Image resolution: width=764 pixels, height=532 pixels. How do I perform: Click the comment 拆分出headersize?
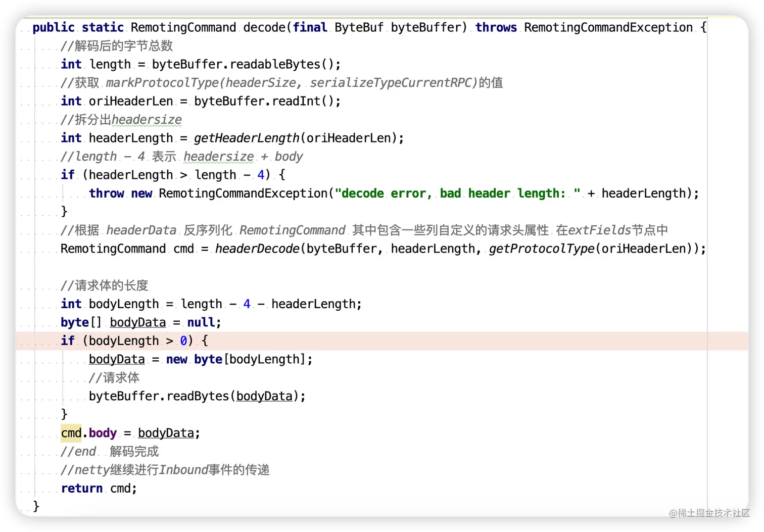point(121,120)
